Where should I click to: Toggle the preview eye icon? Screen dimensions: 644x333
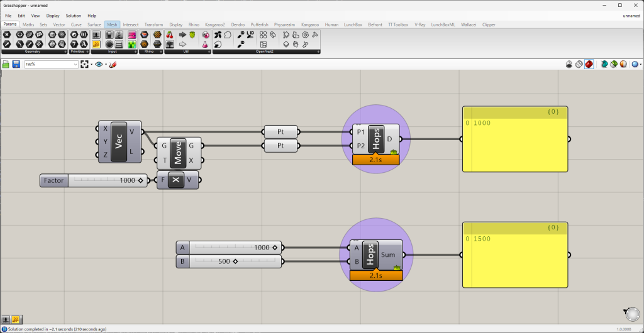[x=99, y=64]
